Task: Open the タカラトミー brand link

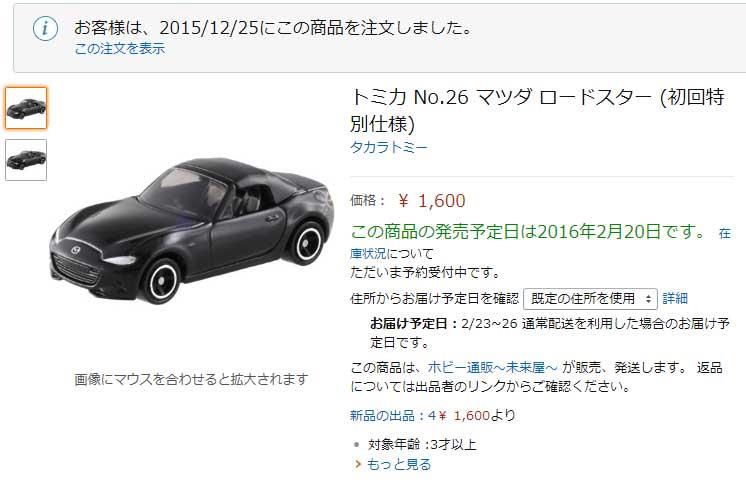Action: click(x=389, y=147)
